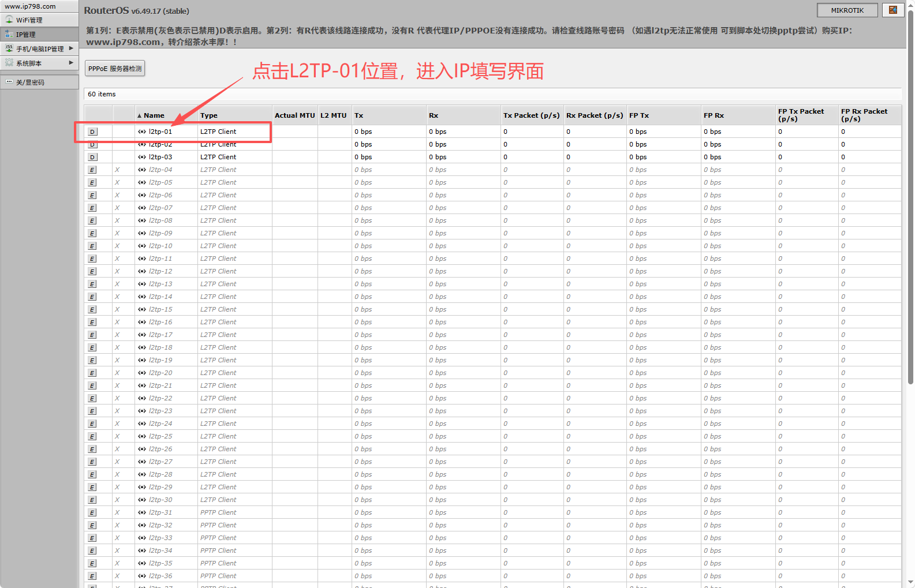
Task: Open the l2tp-36 interface name
Action: pos(160,576)
